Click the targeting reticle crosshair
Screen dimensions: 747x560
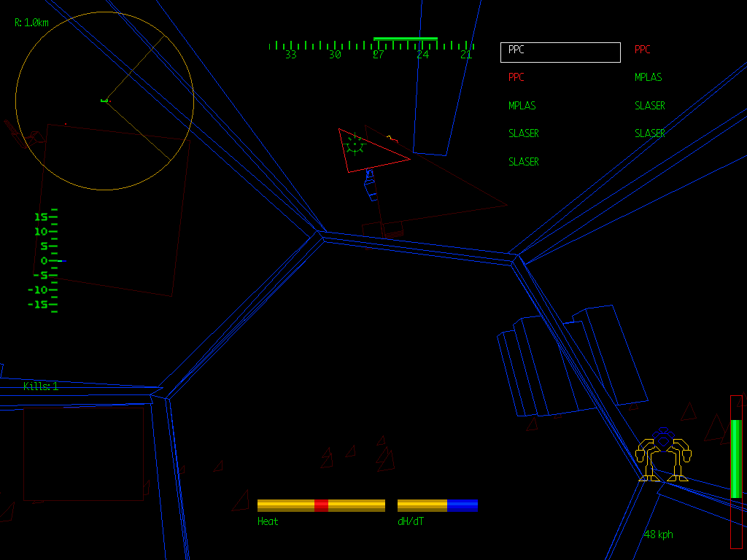tap(353, 144)
